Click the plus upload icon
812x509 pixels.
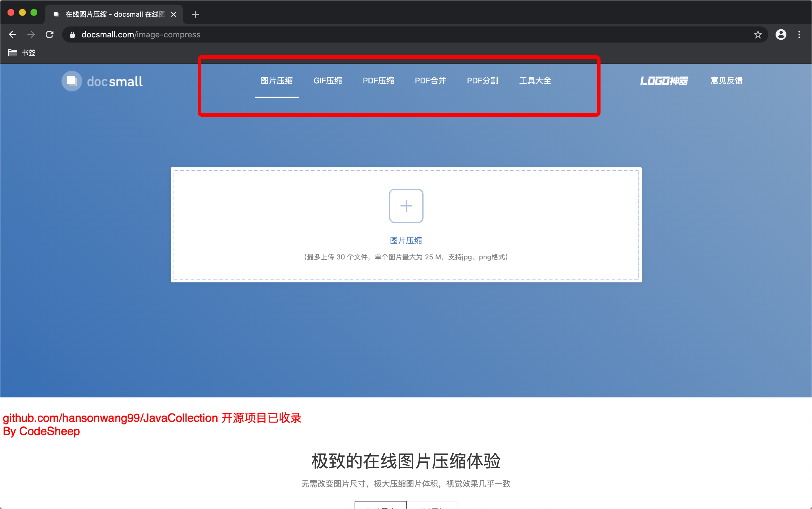406,206
